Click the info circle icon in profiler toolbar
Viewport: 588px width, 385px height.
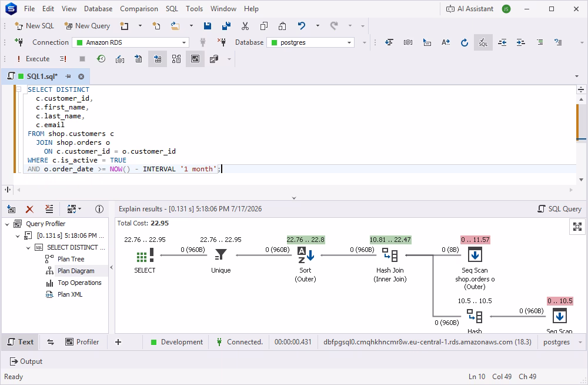click(99, 209)
